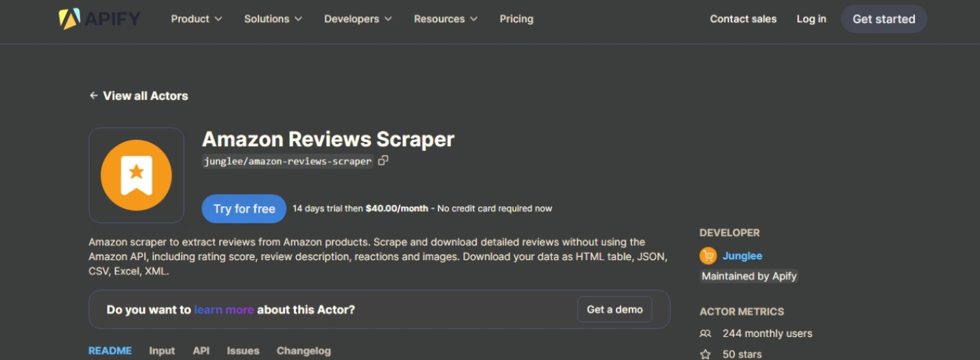Click the back arrow beside View all Actors
This screenshot has height=360, width=980.
point(94,96)
